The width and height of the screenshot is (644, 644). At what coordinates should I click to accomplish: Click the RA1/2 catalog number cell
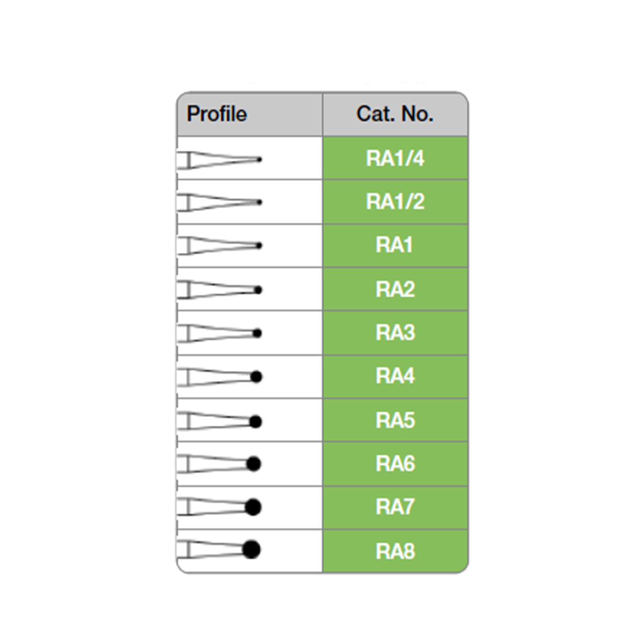[x=395, y=202]
